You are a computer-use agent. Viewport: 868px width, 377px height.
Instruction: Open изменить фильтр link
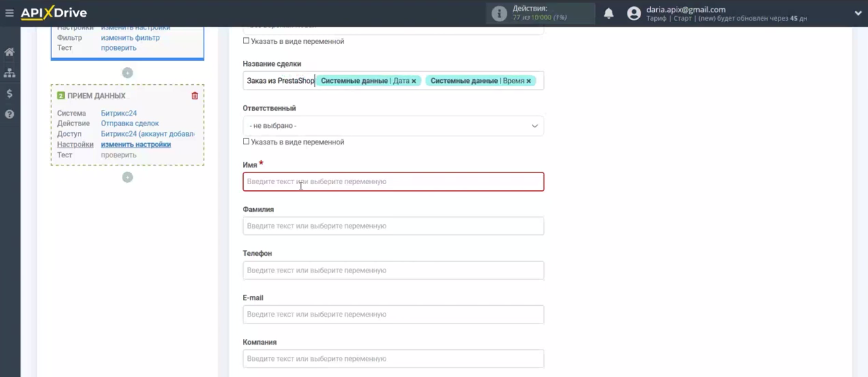[130, 38]
